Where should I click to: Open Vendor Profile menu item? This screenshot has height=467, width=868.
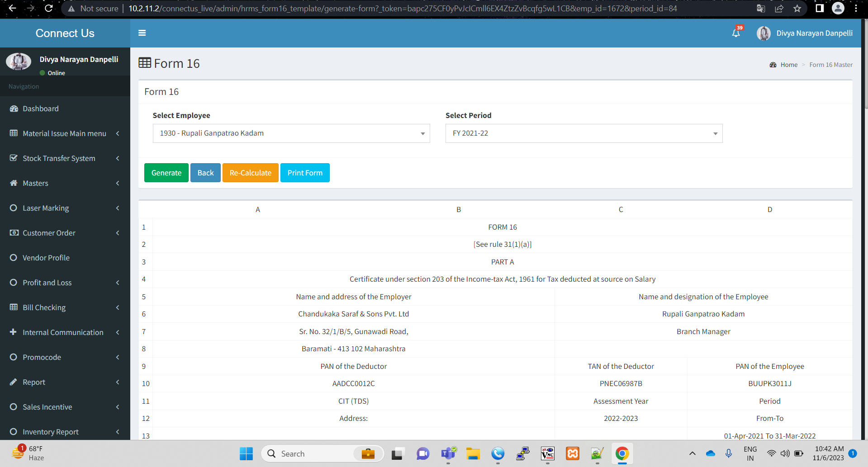tap(65, 258)
